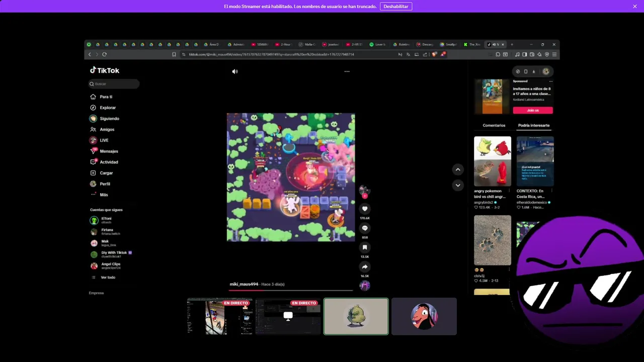Select the green frog avatar participant tile

(x=356, y=316)
